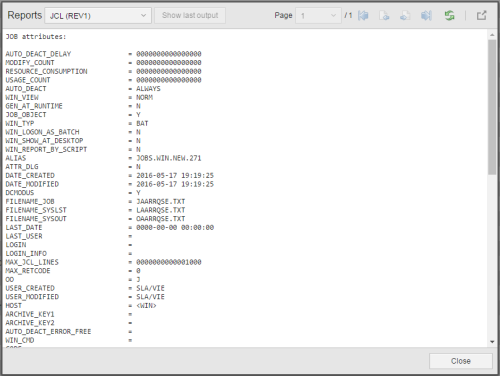Click the HOST value <WIN>

146,305
